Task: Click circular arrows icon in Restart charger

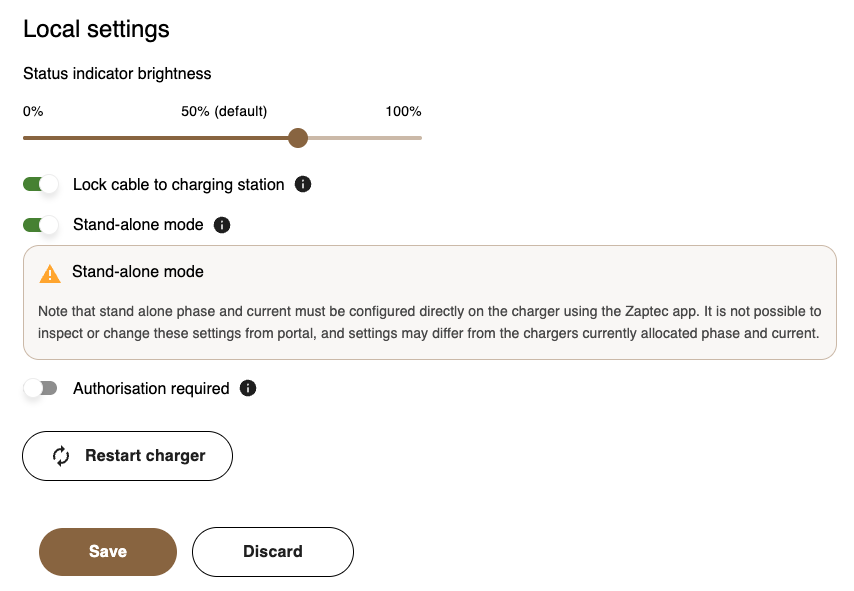Action: point(61,456)
